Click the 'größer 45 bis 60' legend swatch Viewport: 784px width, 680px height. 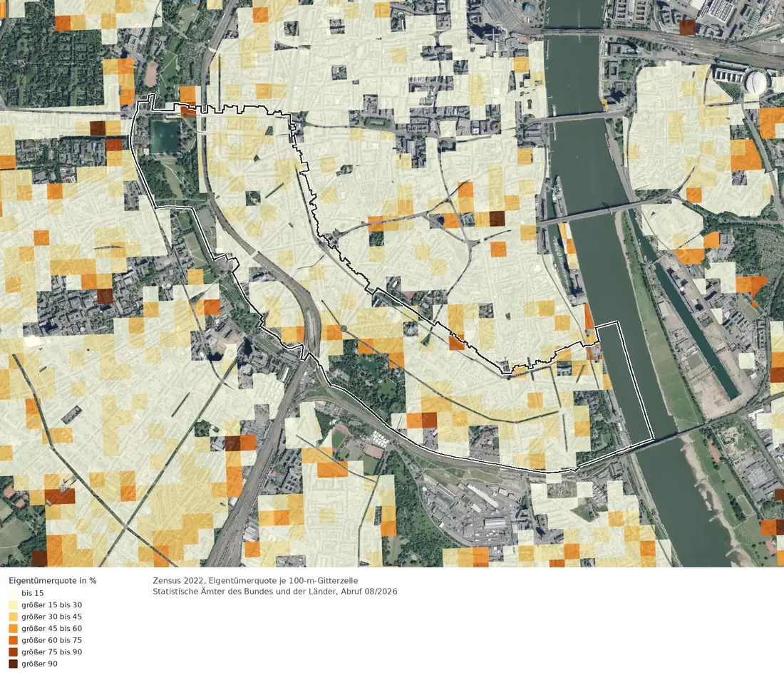click(x=13, y=629)
